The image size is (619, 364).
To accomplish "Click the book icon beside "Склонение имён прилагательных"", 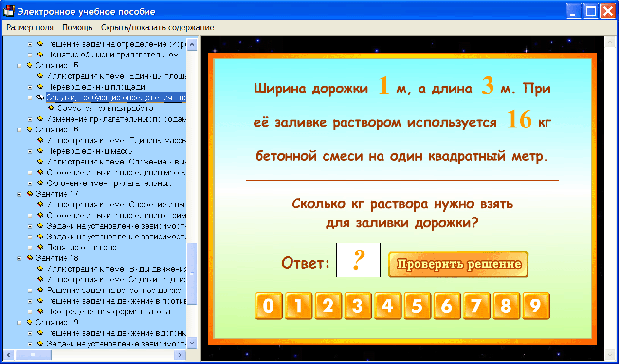I will [41, 183].
